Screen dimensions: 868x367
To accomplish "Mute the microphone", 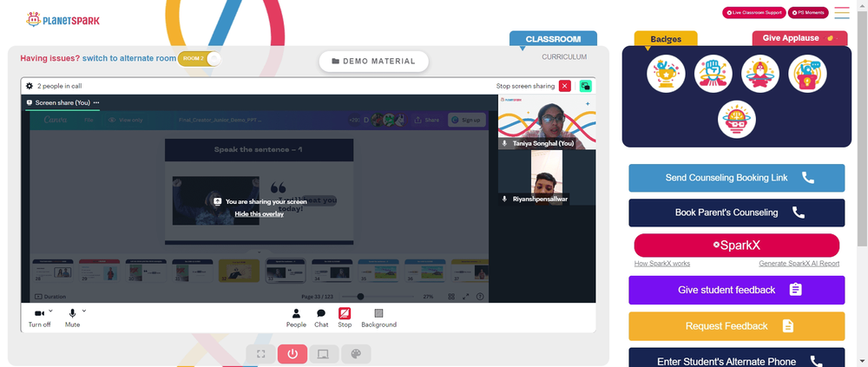I will coord(72,318).
